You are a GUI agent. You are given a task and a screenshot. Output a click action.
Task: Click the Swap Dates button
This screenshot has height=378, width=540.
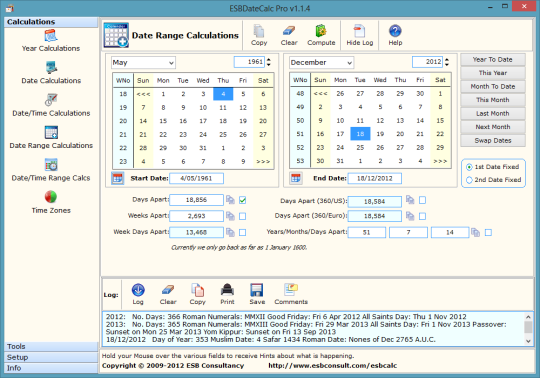pos(493,140)
